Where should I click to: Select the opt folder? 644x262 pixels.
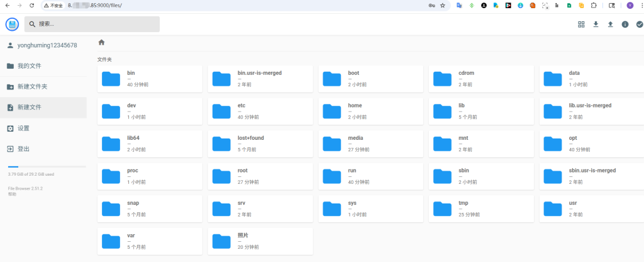tap(591, 144)
